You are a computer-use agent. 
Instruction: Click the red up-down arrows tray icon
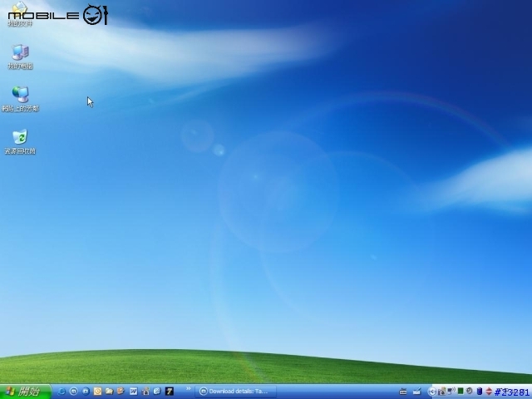(489, 392)
